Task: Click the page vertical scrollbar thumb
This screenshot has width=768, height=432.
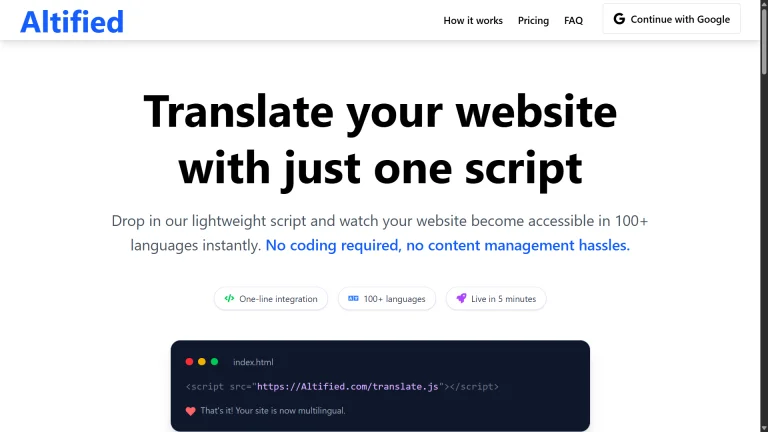Action: pos(764,42)
